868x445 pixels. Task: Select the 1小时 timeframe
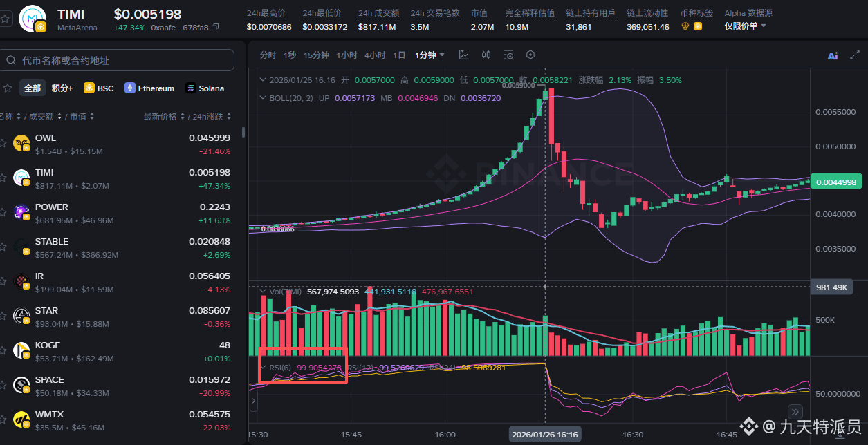point(347,55)
